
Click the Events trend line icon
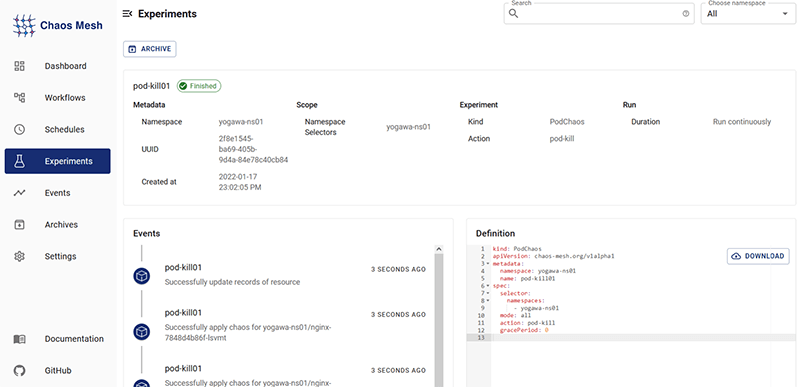click(x=19, y=193)
